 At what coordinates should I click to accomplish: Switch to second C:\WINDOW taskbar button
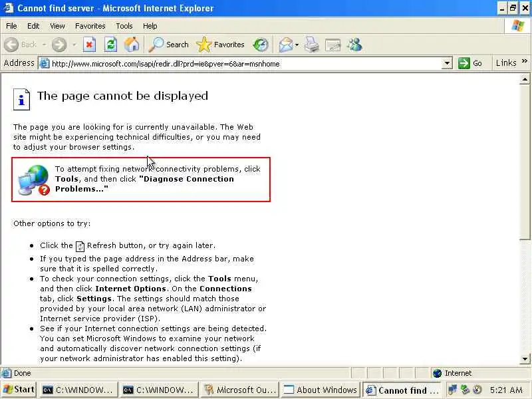click(x=159, y=390)
